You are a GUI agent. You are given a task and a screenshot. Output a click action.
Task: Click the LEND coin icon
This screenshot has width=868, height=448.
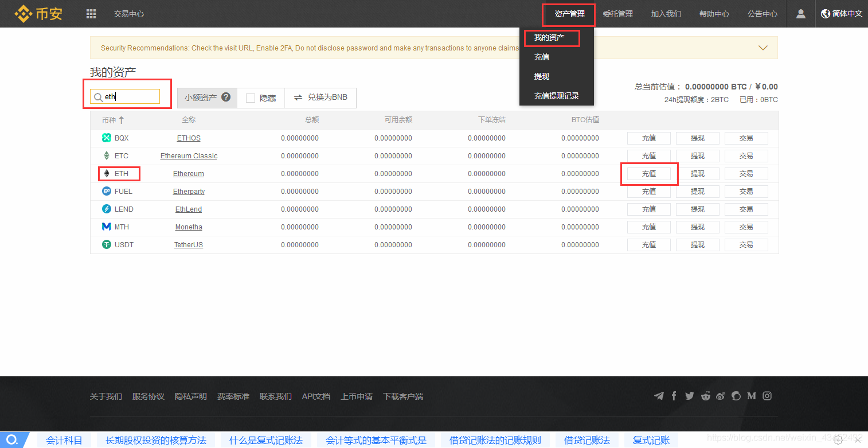point(106,209)
